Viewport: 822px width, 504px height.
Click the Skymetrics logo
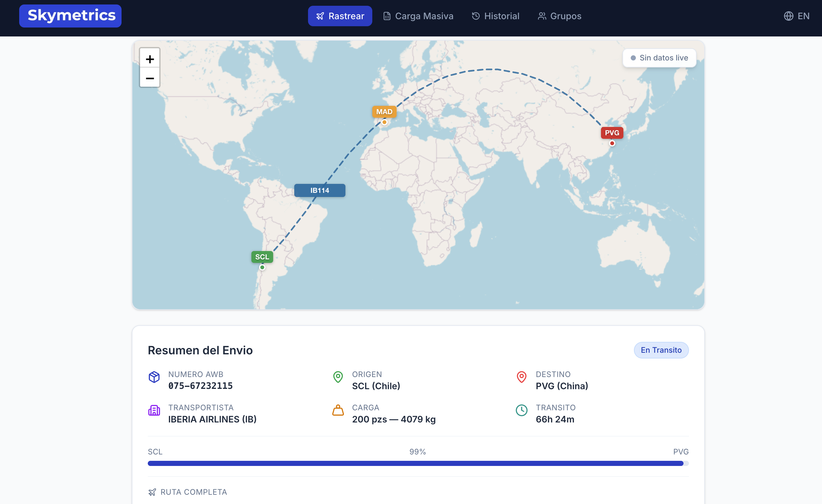coord(70,15)
